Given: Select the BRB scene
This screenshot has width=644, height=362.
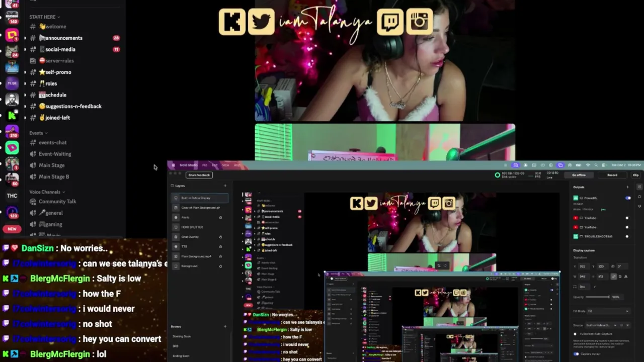Looking at the screenshot, I should [x=176, y=346].
